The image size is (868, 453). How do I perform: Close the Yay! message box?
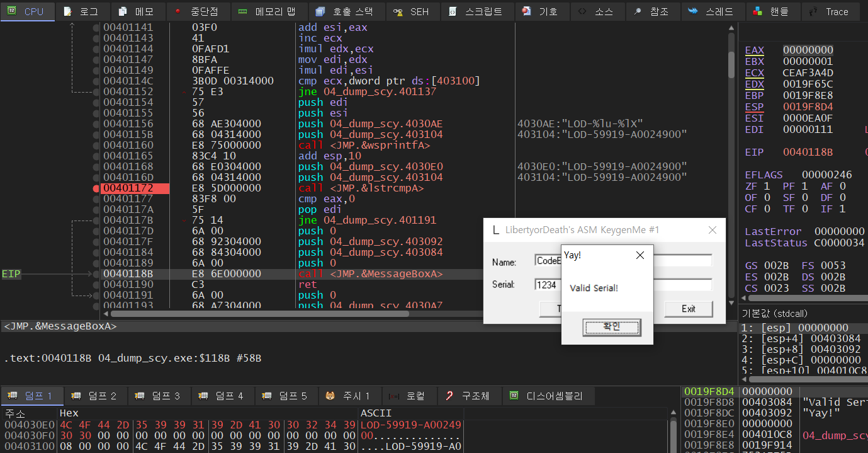640,255
